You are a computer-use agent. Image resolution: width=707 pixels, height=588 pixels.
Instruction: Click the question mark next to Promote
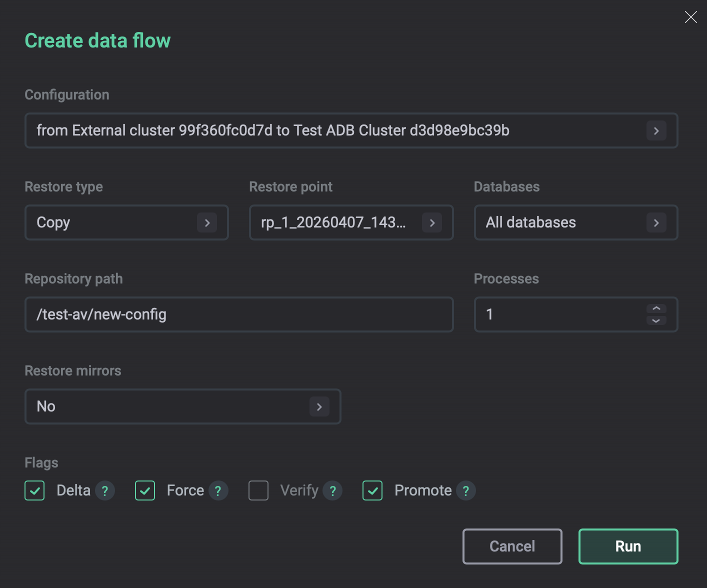click(465, 490)
